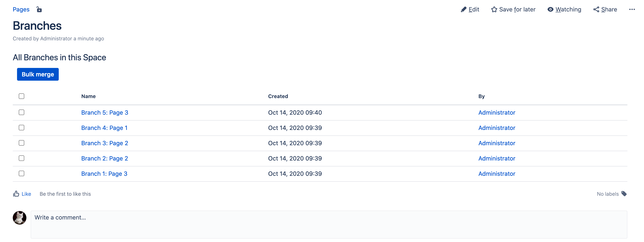644x242 pixels.
Task: Click the Watching eye icon
Action: (550, 10)
